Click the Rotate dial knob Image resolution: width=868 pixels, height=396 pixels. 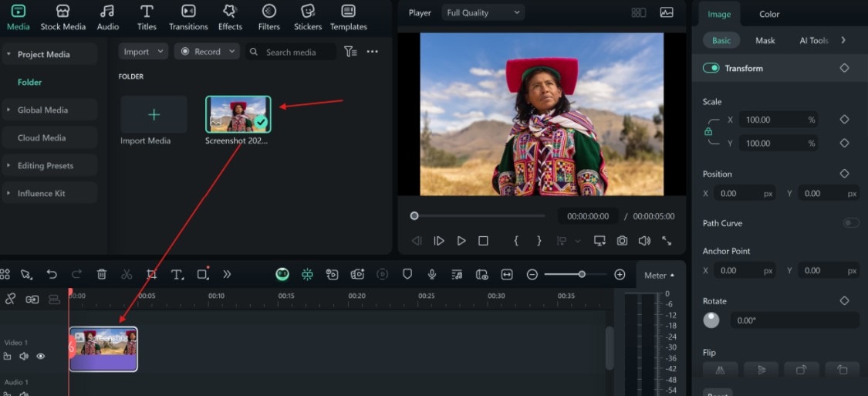tap(711, 320)
